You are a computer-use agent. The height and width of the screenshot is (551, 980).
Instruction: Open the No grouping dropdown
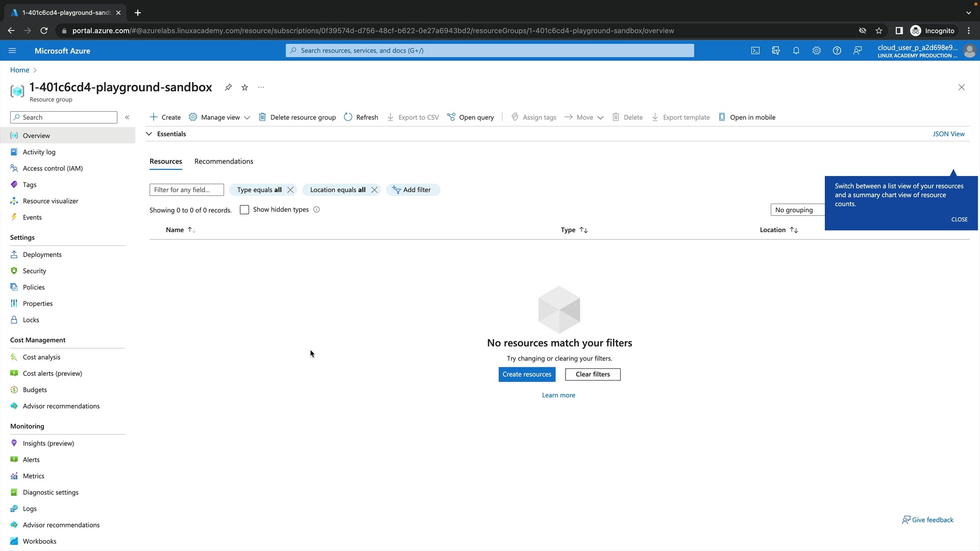point(797,210)
